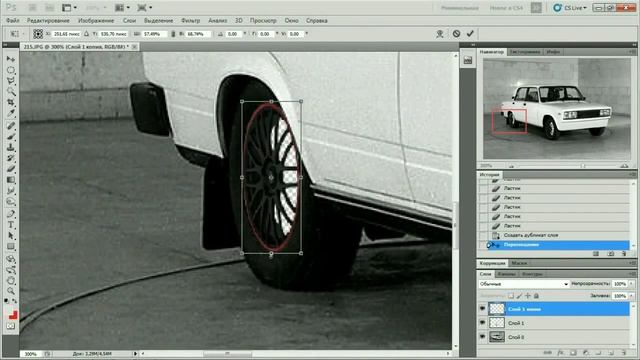Select the Brush tool
Viewport: 640px width, 360px height.
(11, 136)
